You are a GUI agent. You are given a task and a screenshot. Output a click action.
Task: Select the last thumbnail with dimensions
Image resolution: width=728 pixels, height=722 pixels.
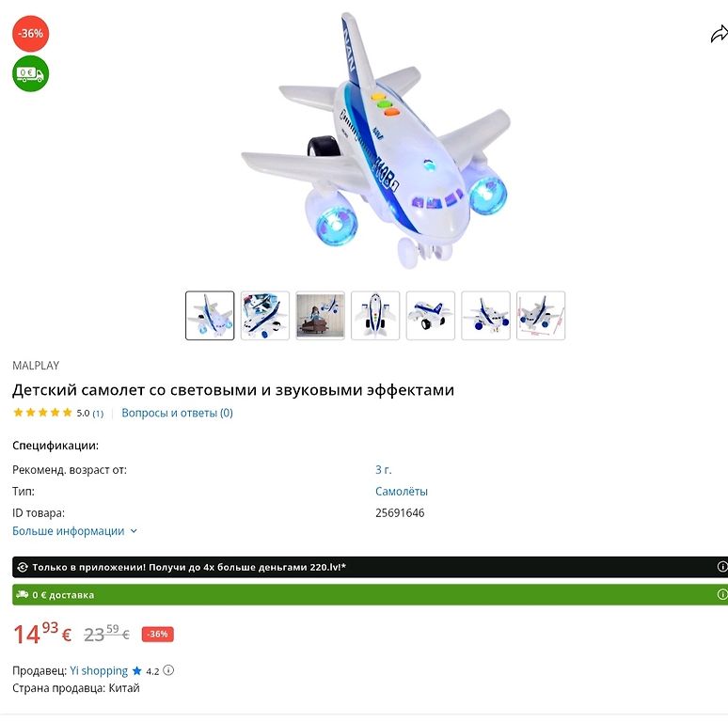[x=541, y=316]
